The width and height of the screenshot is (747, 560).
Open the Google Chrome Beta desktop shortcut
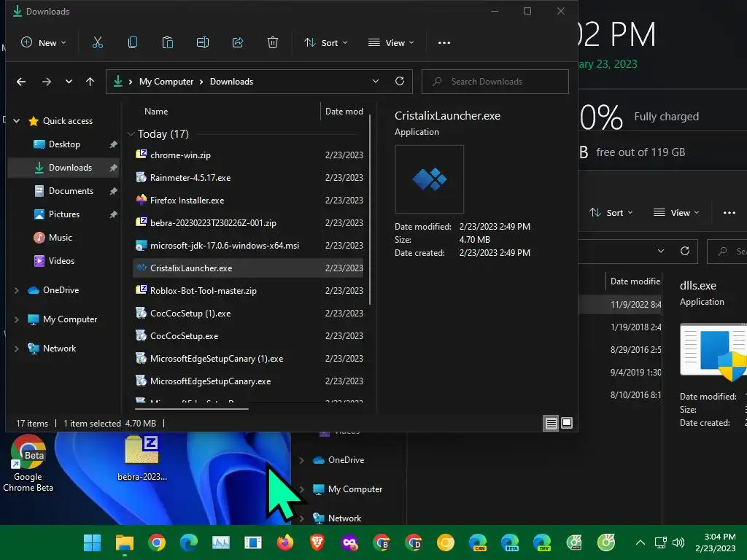click(28, 463)
